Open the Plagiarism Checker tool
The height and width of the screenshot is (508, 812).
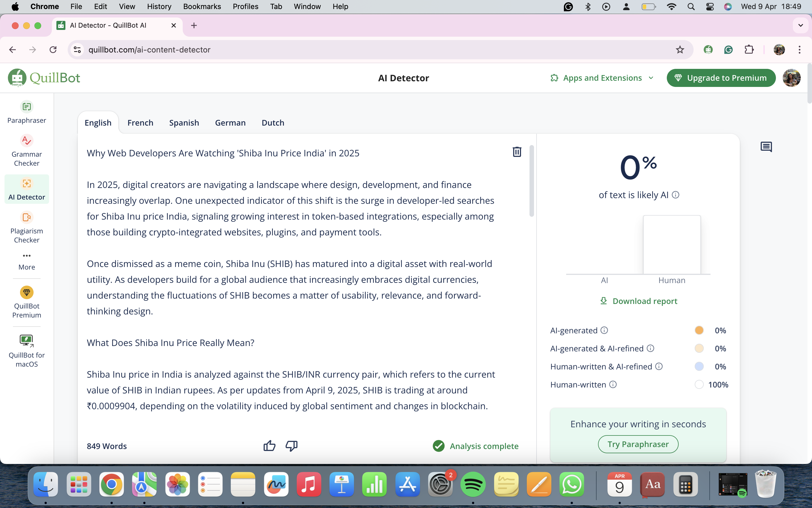[27, 227]
